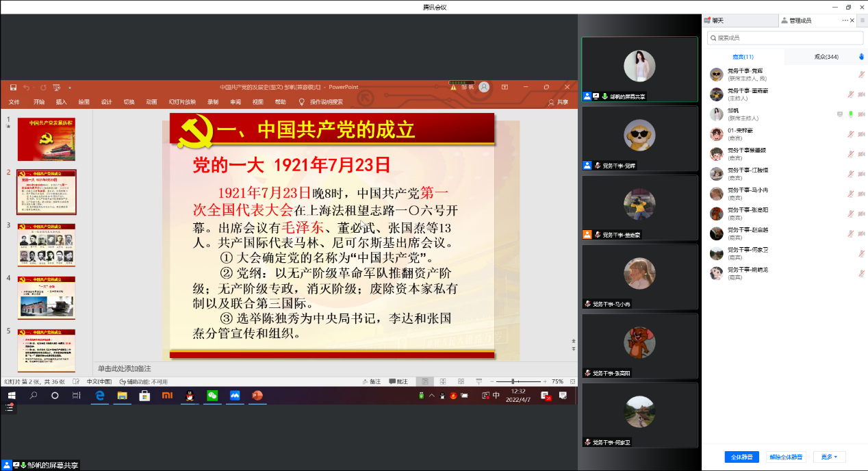Click the slide sorter view icon in status bar
The height and width of the screenshot is (471, 868).
click(442, 381)
